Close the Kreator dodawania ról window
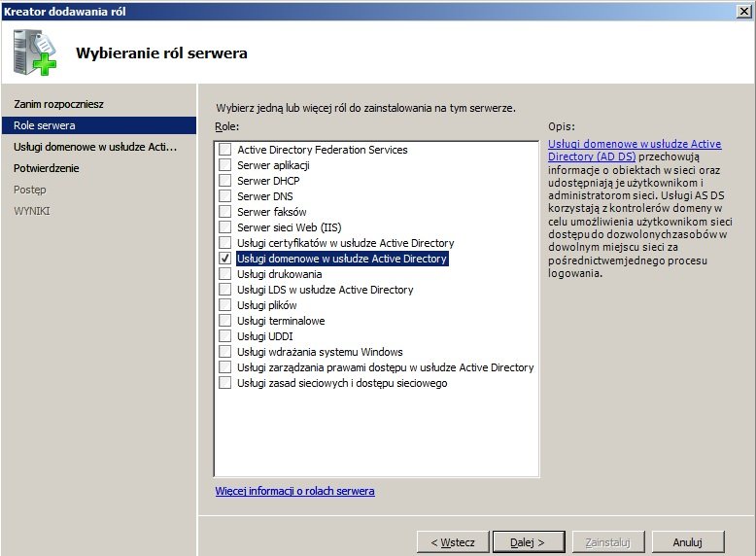This screenshot has width=756, height=556. (x=744, y=11)
